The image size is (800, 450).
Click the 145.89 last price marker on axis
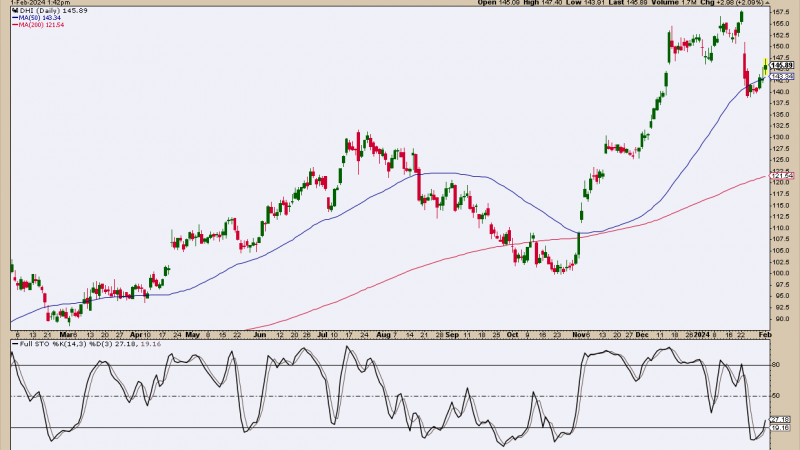[x=782, y=65]
